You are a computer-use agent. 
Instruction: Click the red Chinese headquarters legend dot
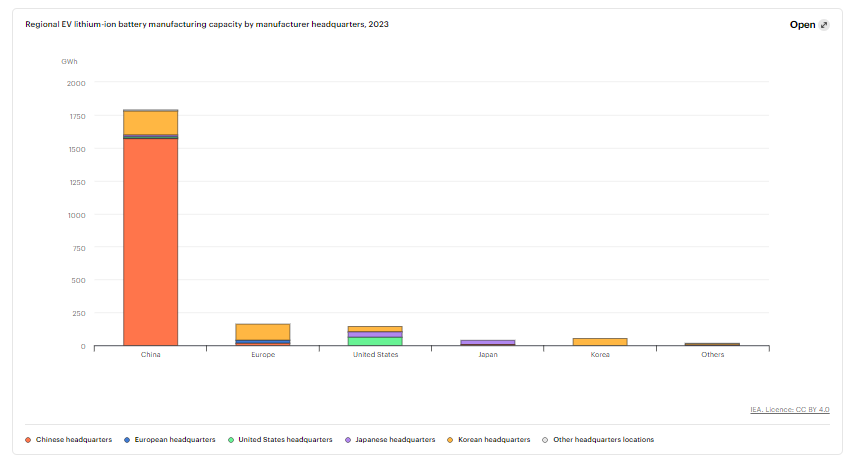[28, 439]
